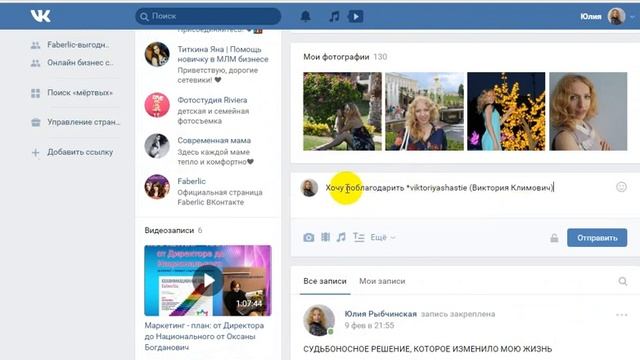Attach a photo with the camera icon
The width and height of the screenshot is (640, 360).
309,238
